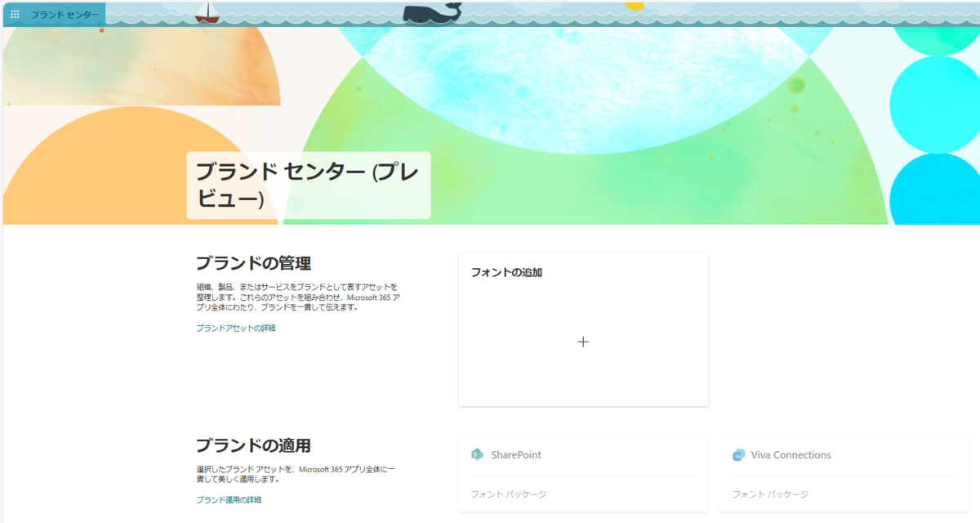
Task: Click the ブランド センター header title
Action: point(65,15)
